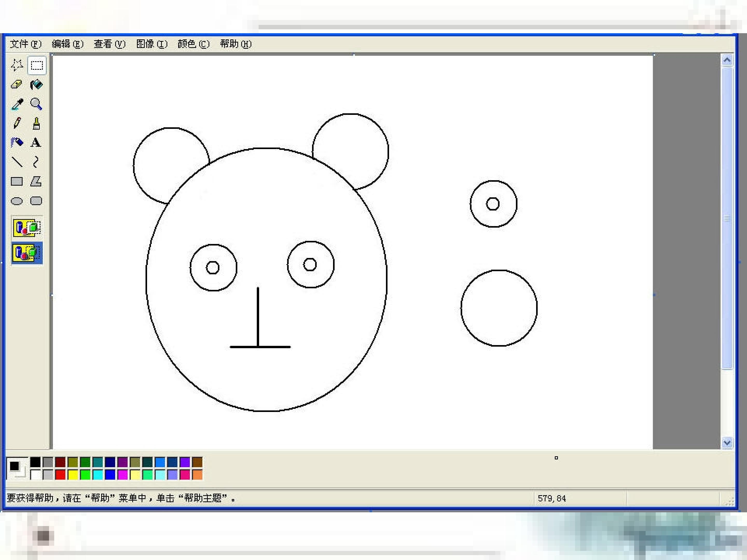Pick the Fill With Color bucket tool
The height and width of the screenshot is (560, 747).
pyautogui.click(x=37, y=84)
